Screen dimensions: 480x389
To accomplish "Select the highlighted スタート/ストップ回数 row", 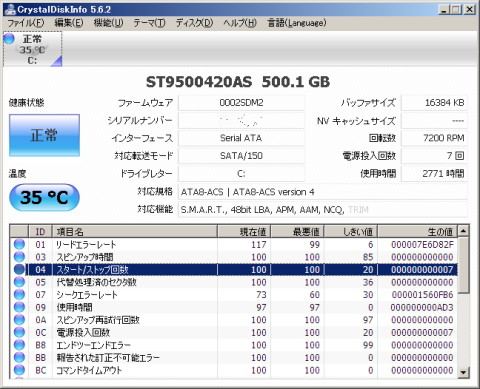I will pos(242,270).
